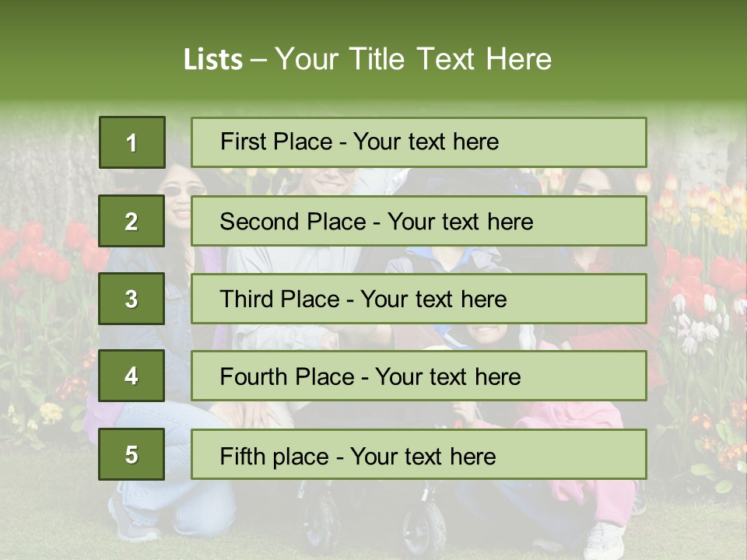Click the words 'First Place' in list
747x560 pixels.
pyautogui.click(x=276, y=142)
